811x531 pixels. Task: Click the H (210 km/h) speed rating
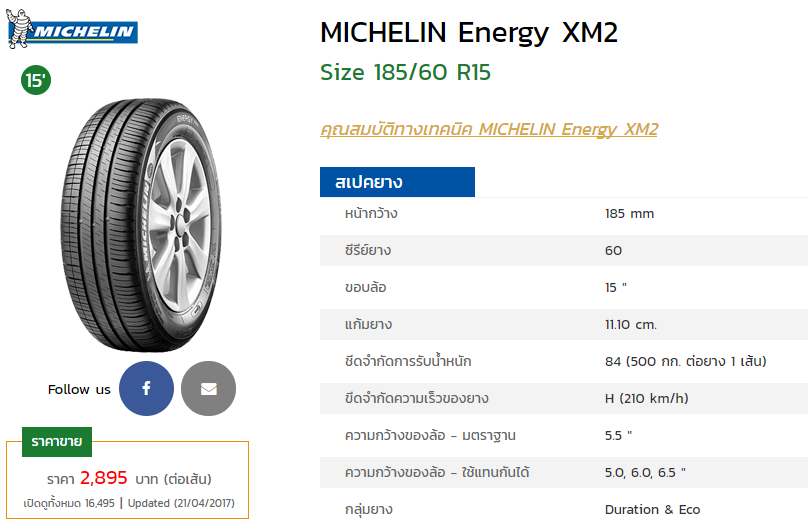(647, 399)
